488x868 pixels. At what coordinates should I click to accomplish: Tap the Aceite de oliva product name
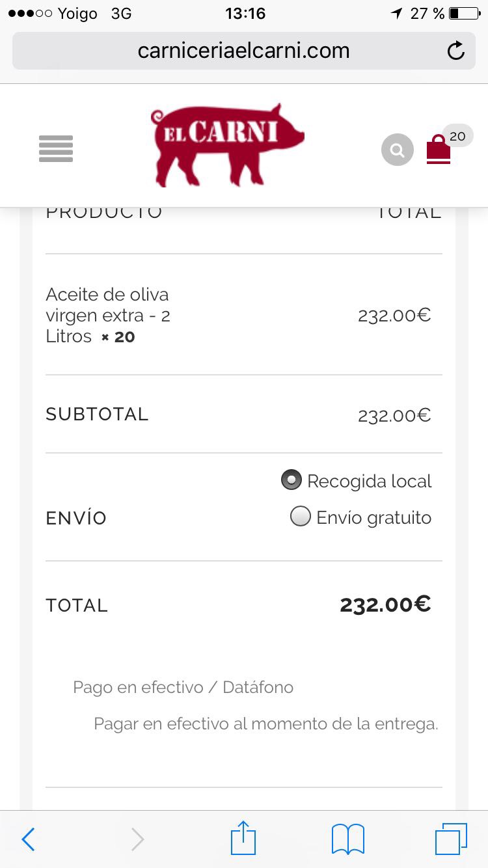(107, 315)
